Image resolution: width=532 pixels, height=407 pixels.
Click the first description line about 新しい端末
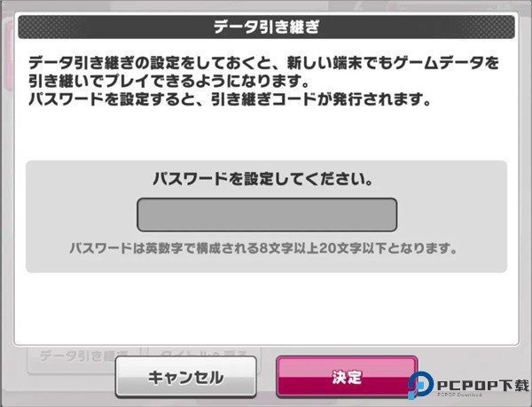pyautogui.click(x=263, y=63)
